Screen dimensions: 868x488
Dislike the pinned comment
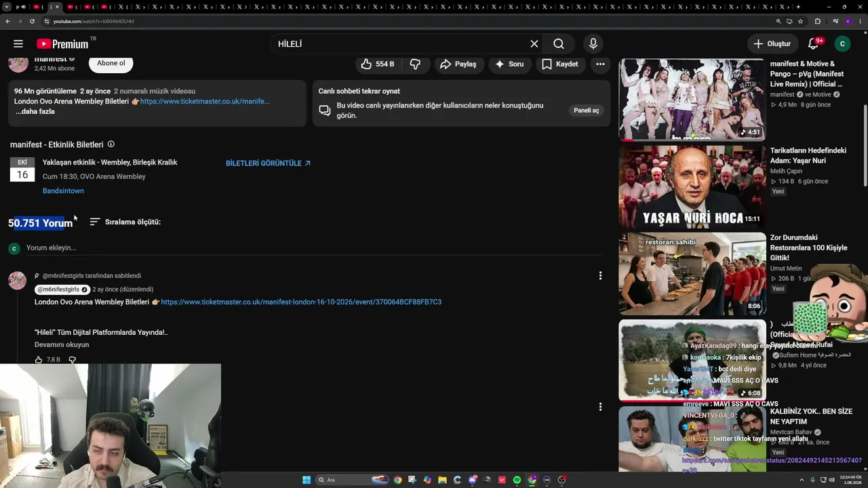[72, 360]
